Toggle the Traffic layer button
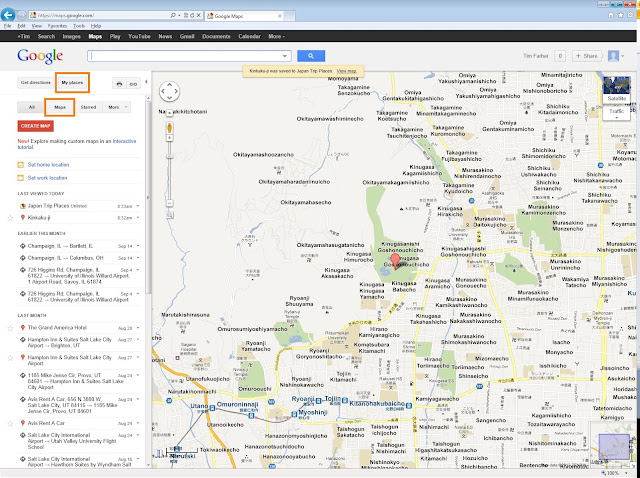 [616, 113]
